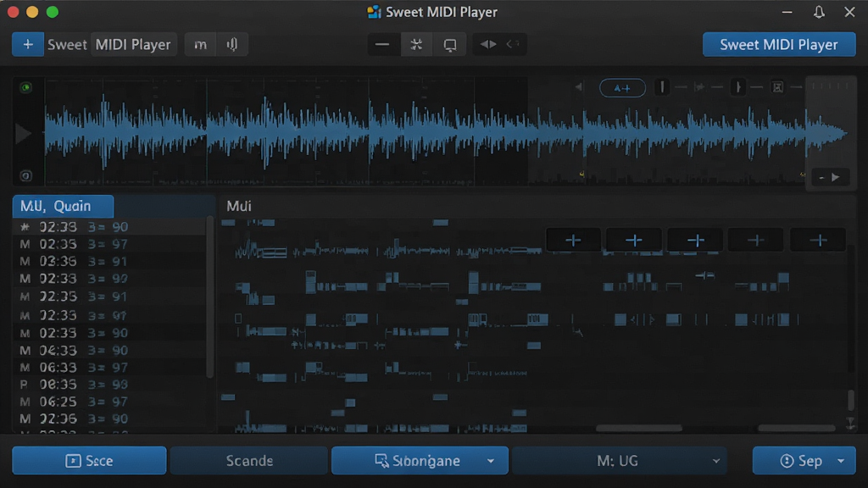Screen dimensions: 868x488
Task: Click the right horizontal scrollbar thumb under tracks
Action: coord(796,428)
